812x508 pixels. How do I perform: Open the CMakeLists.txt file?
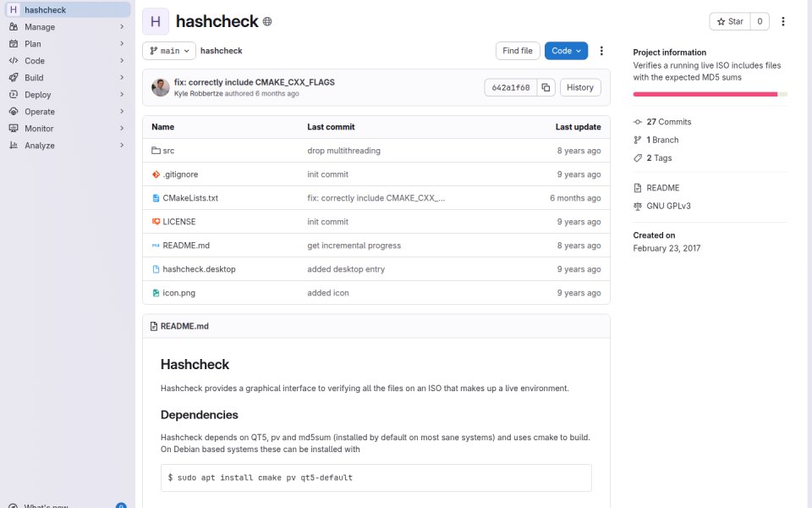pyautogui.click(x=190, y=198)
